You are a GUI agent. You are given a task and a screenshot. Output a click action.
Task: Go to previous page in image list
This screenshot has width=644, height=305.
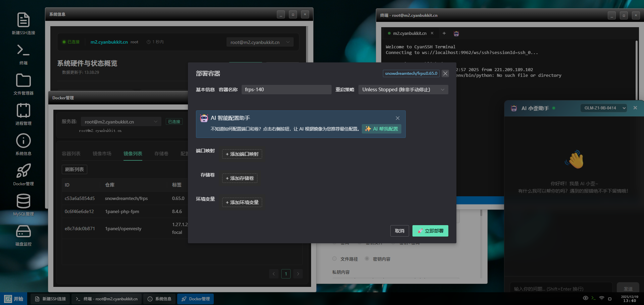274,274
